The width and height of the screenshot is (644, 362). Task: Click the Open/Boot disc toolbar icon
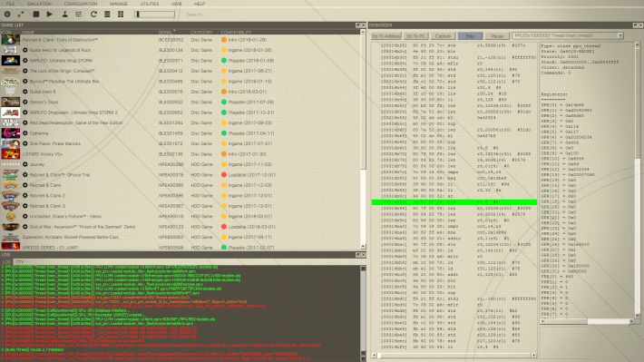(7, 14)
